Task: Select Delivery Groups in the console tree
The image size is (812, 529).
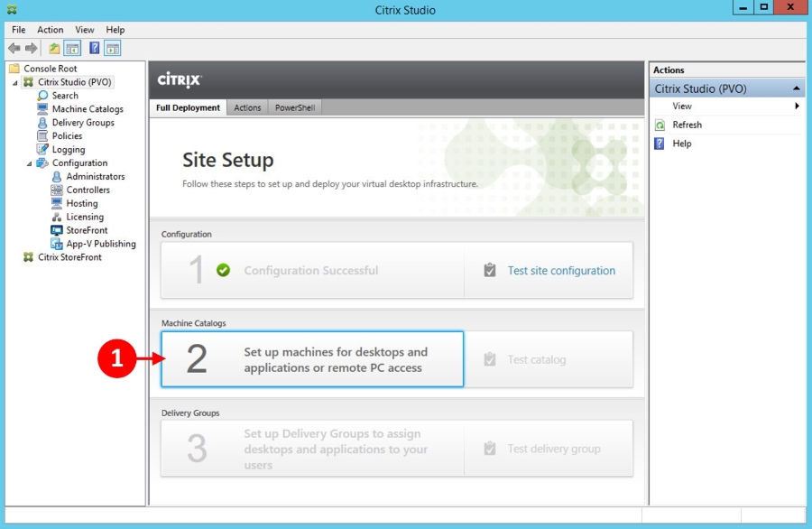Action: tap(83, 123)
